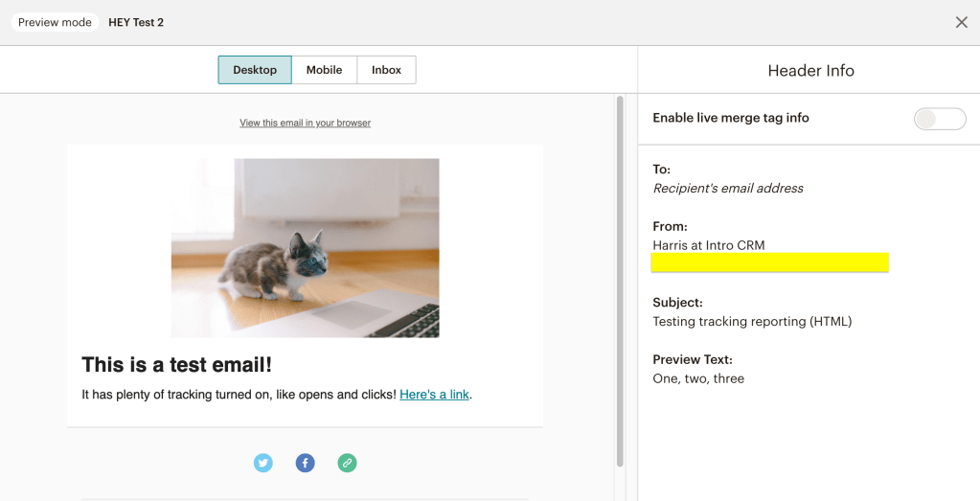Click the 'This is a test email!' heading

177,364
